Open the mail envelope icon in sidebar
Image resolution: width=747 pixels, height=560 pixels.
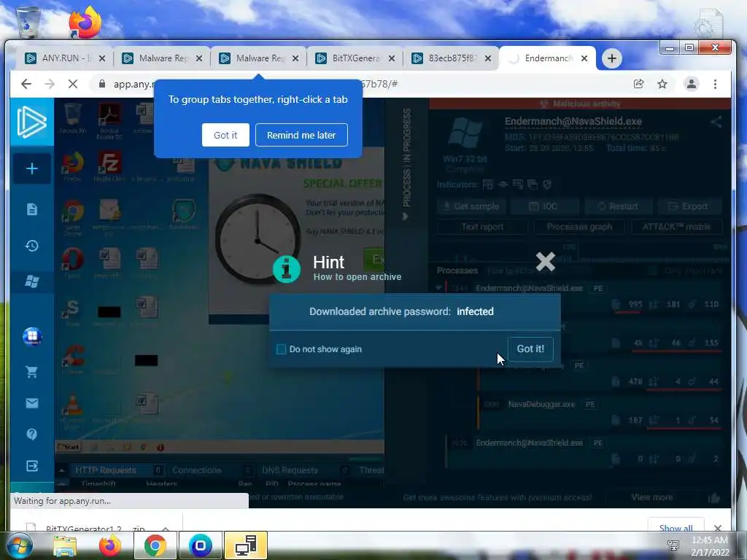tap(32, 403)
